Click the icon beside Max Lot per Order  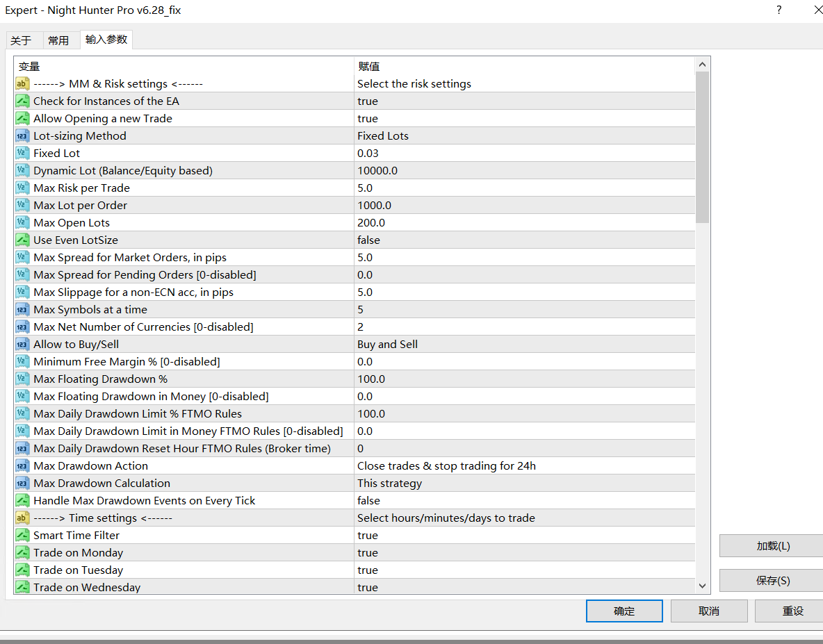(x=22, y=205)
